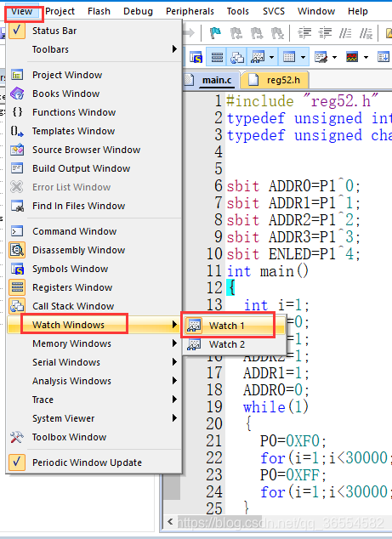Comment selection toolbar icon
The width and height of the screenshot is (392, 539).
pos(345,33)
